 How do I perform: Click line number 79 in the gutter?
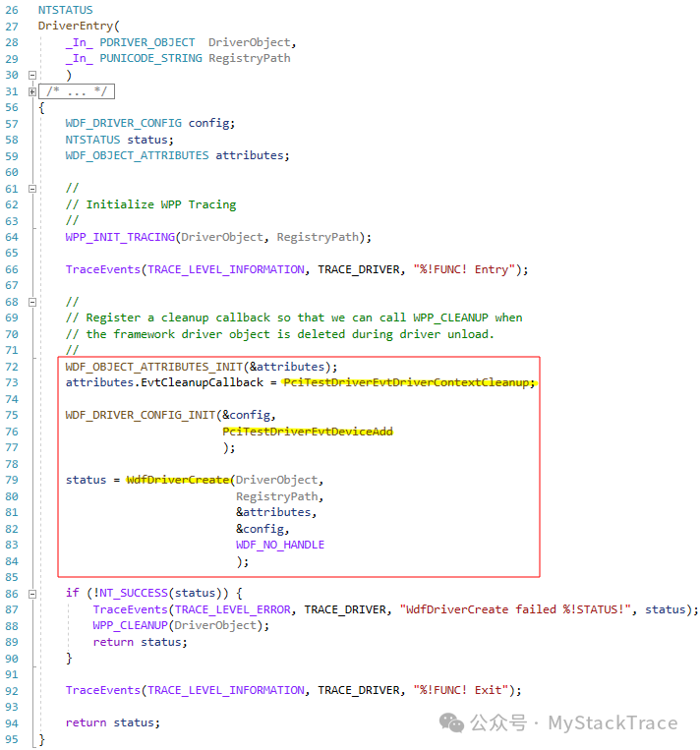pos(12,481)
